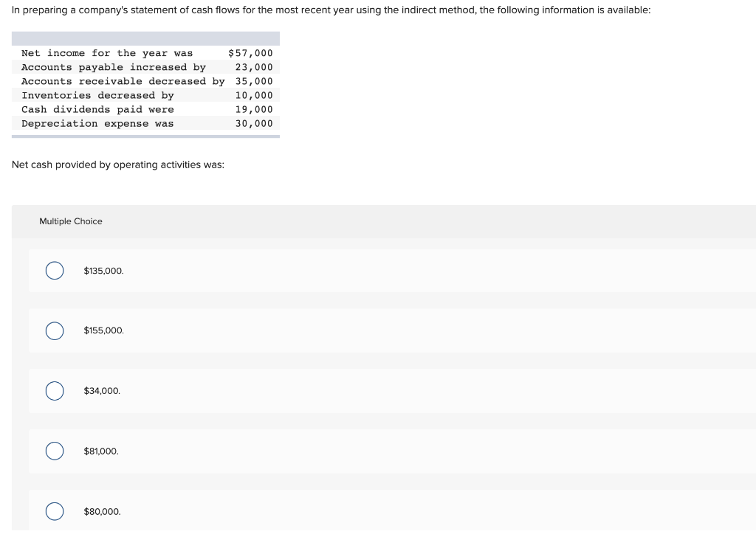756x537 pixels.
Task: Click the 23,000 value
Action: pos(254,67)
